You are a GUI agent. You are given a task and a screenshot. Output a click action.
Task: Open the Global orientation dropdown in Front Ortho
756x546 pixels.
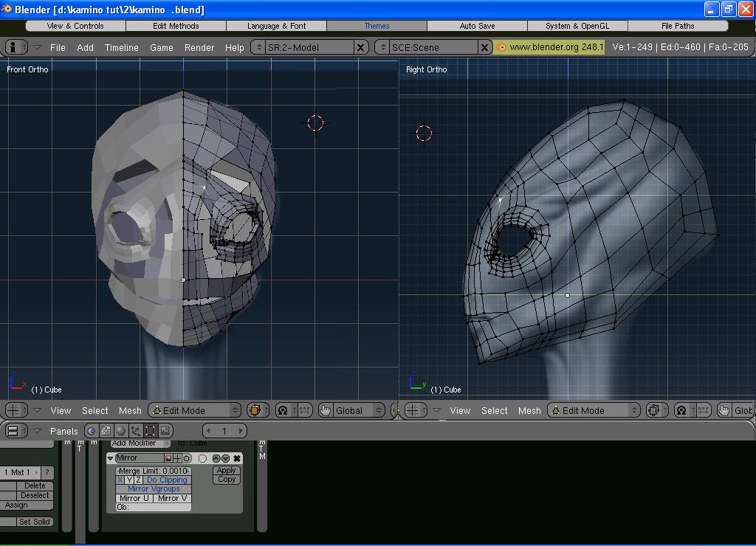pyautogui.click(x=358, y=410)
